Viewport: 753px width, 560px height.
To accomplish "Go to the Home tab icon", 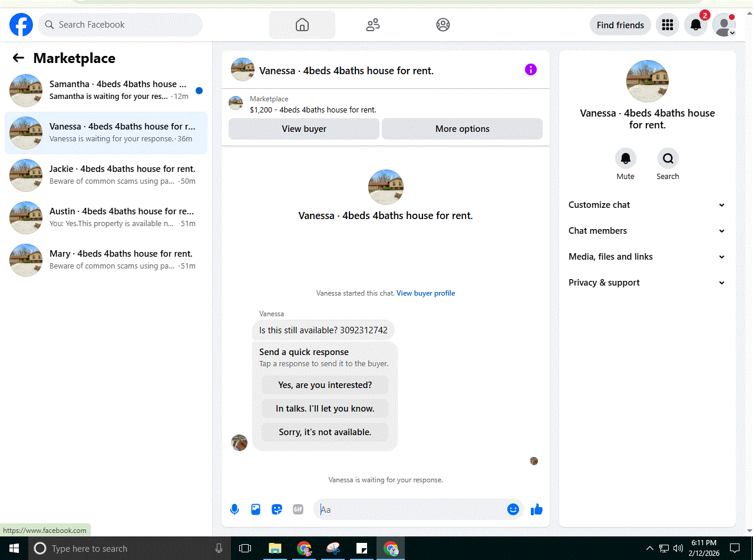I will (x=302, y=25).
